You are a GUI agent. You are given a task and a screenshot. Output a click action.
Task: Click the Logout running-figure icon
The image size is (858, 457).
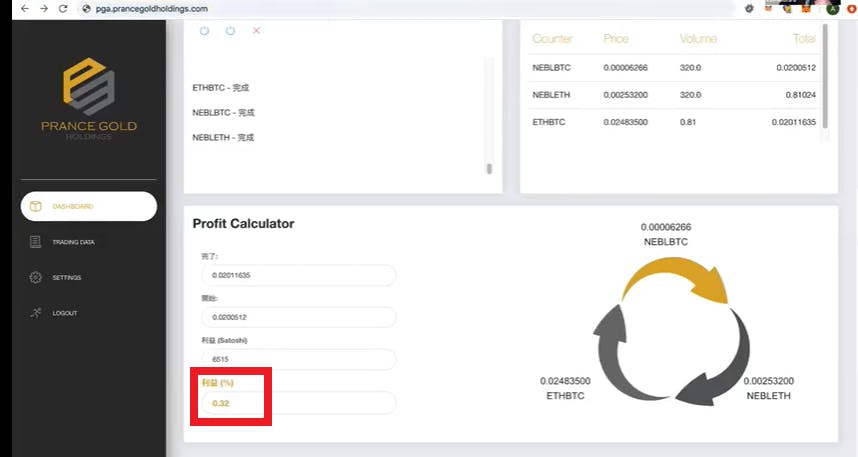pos(36,313)
